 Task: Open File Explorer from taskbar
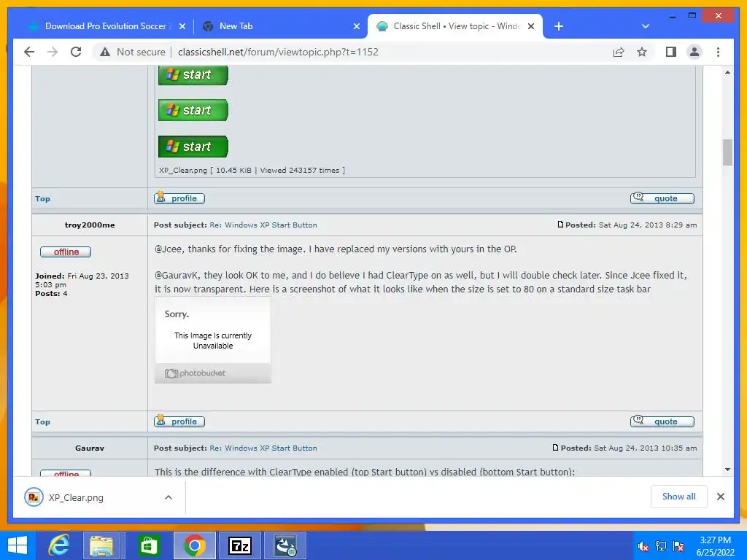click(101, 545)
